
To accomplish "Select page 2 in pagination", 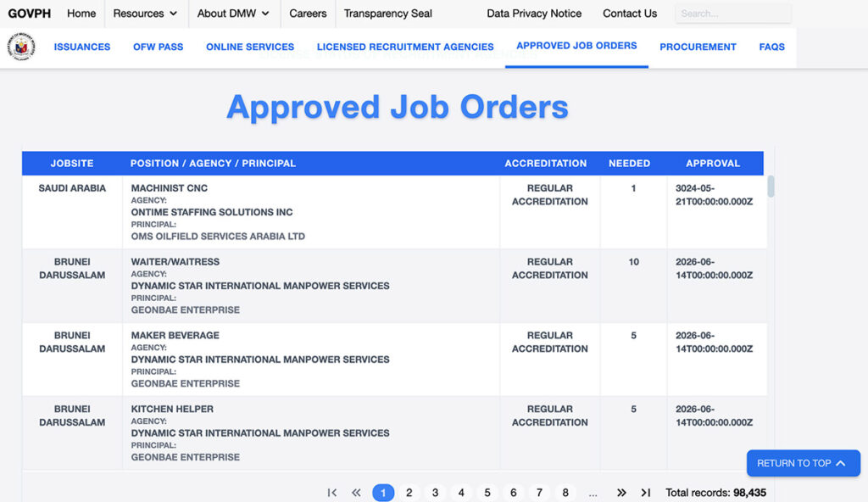I will 409,493.
